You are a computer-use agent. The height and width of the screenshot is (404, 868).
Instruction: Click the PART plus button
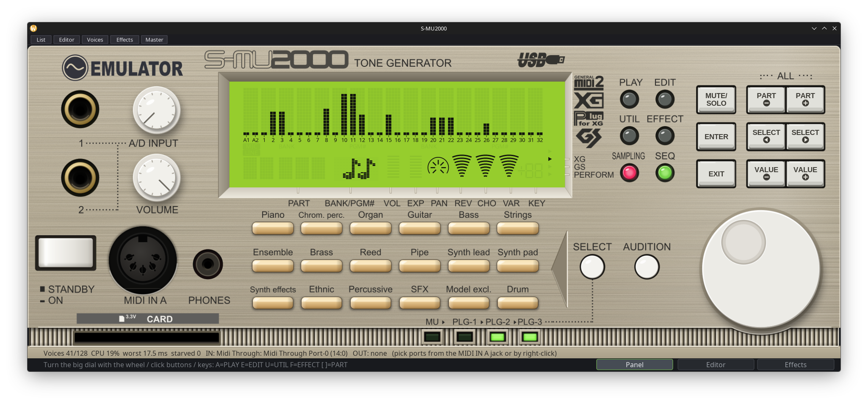(x=805, y=100)
